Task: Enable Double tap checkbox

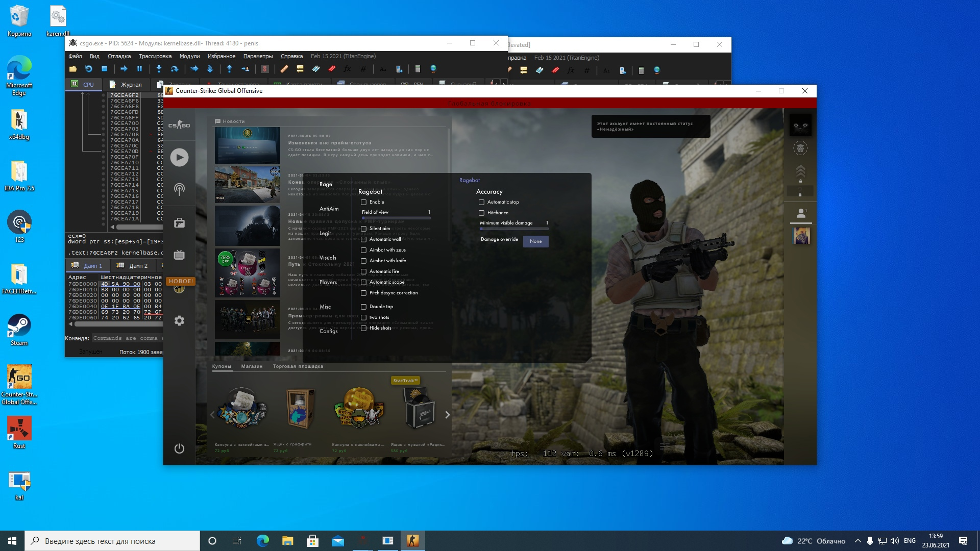Action: (363, 307)
